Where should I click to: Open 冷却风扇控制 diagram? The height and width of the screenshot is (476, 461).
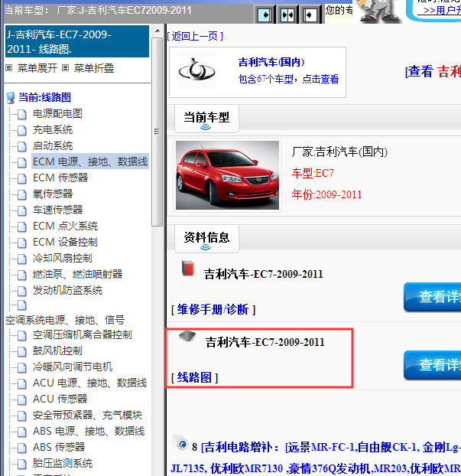62,258
